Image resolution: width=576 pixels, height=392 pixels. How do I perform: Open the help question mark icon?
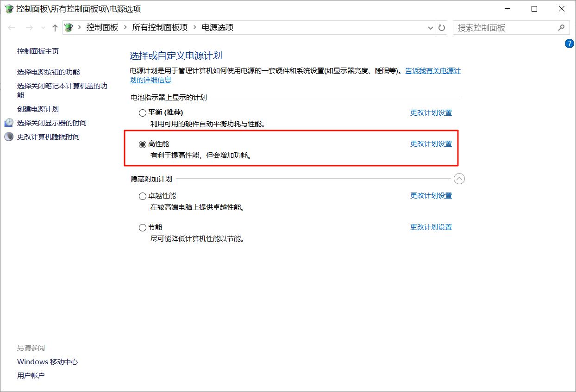coord(569,44)
